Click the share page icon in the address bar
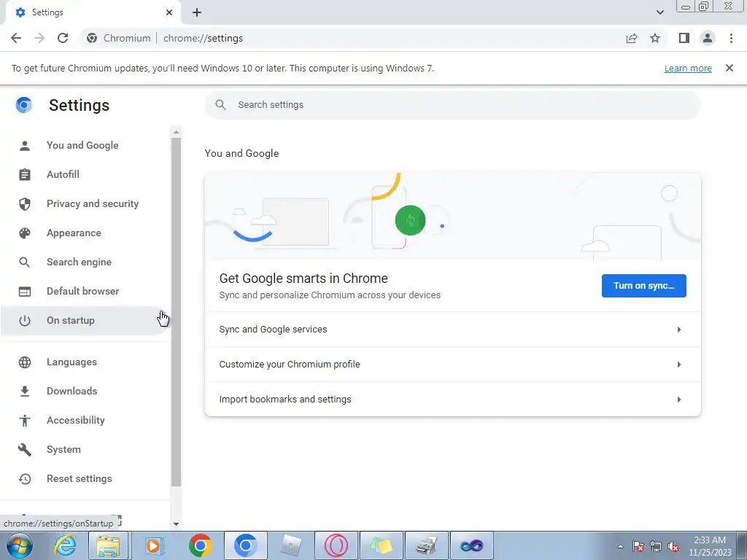This screenshot has height=560, width=747. click(x=632, y=38)
